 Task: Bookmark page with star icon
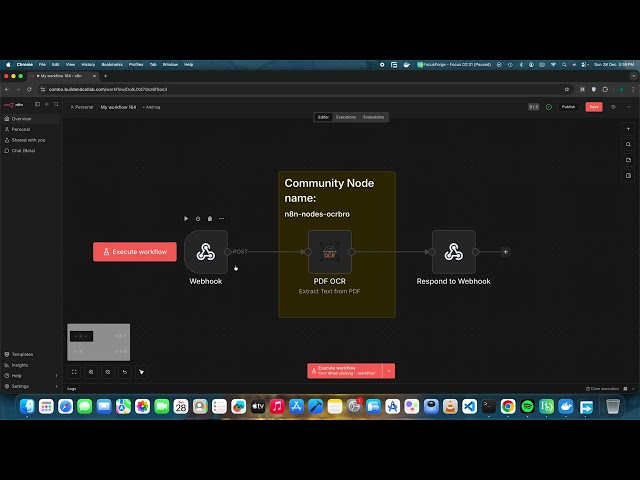point(567,89)
